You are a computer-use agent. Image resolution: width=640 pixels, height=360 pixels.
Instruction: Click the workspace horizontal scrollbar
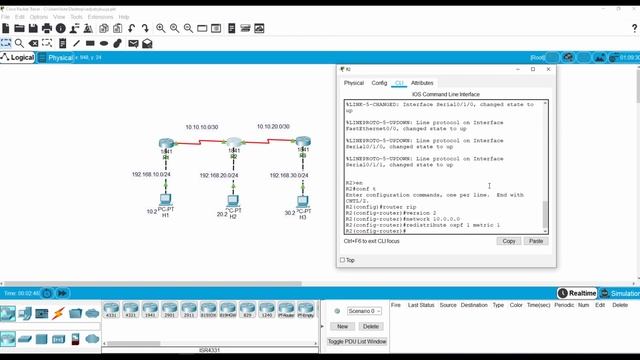click(x=153, y=283)
